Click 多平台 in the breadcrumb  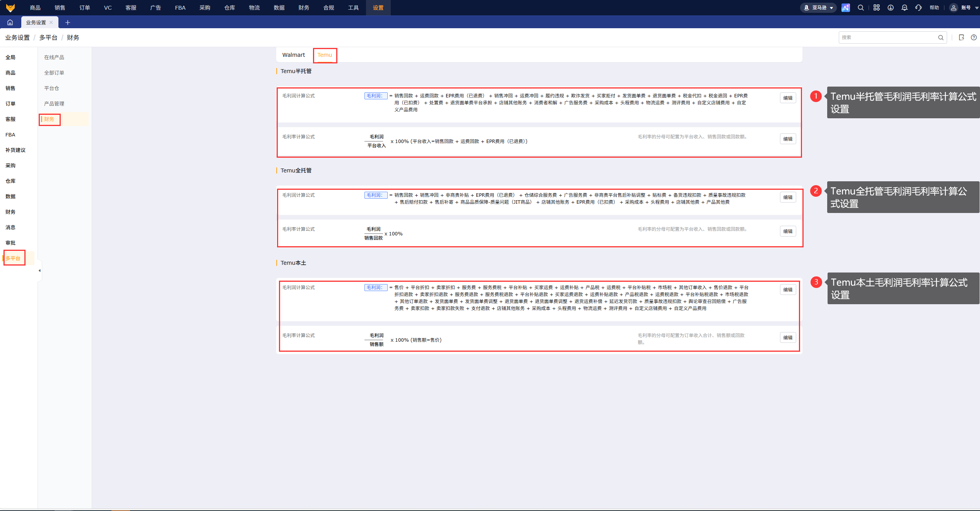pyautogui.click(x=48, y=37)
